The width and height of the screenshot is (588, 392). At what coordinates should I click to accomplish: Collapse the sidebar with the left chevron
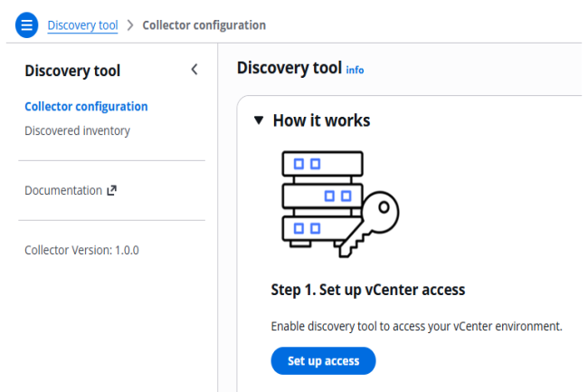tap(194, 71)
